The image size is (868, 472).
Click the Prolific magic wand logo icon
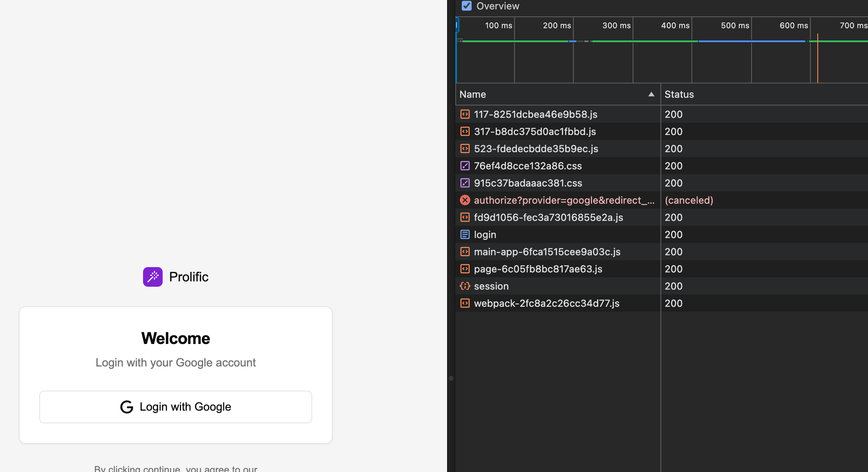coord(152,277)
